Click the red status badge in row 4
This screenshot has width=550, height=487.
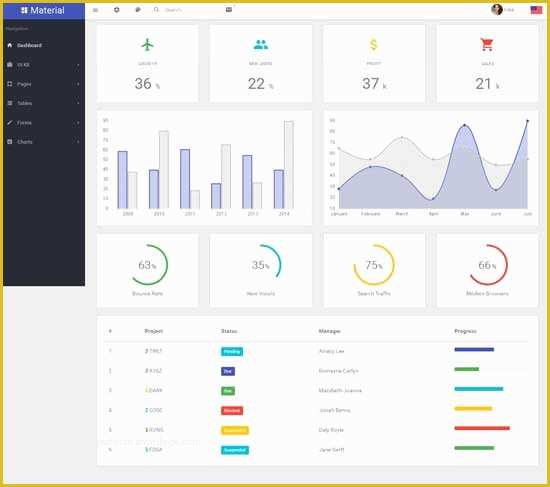point(232,411)
